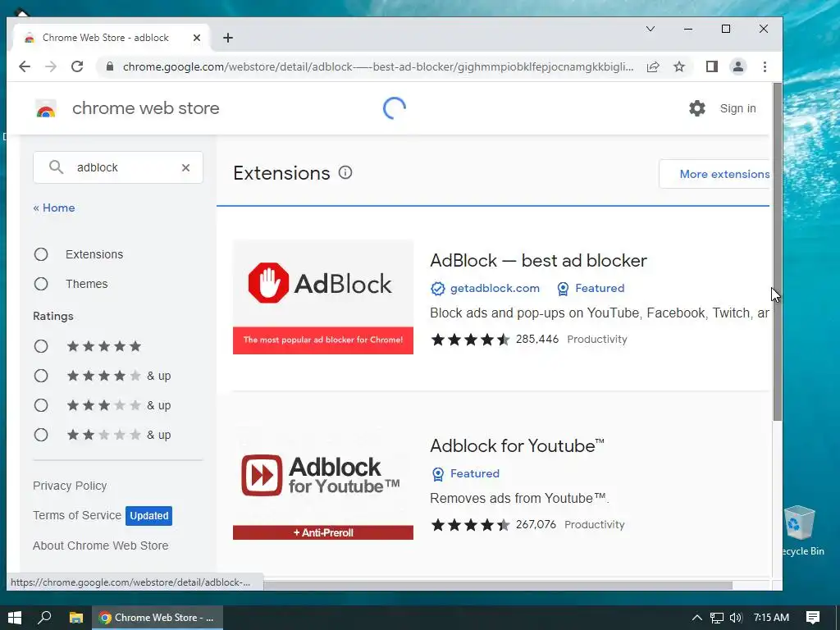Open About Chrome Web Store
This screenshot has width=840, height=630.
101,546
